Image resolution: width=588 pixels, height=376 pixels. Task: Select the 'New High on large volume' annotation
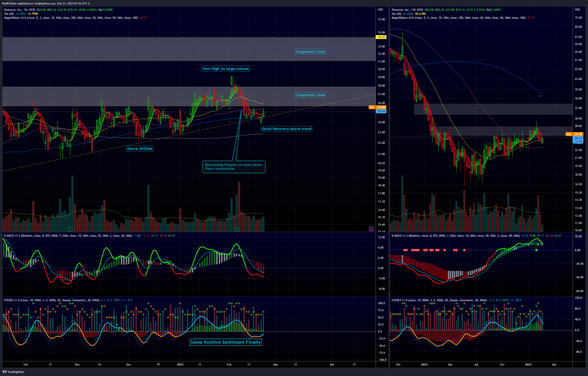(226, 69)
